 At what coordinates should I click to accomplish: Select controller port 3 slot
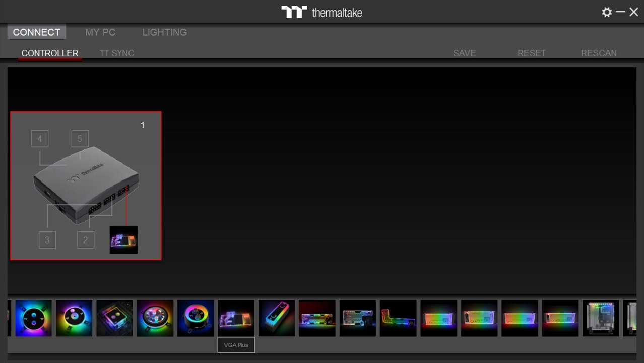point(47,239)
